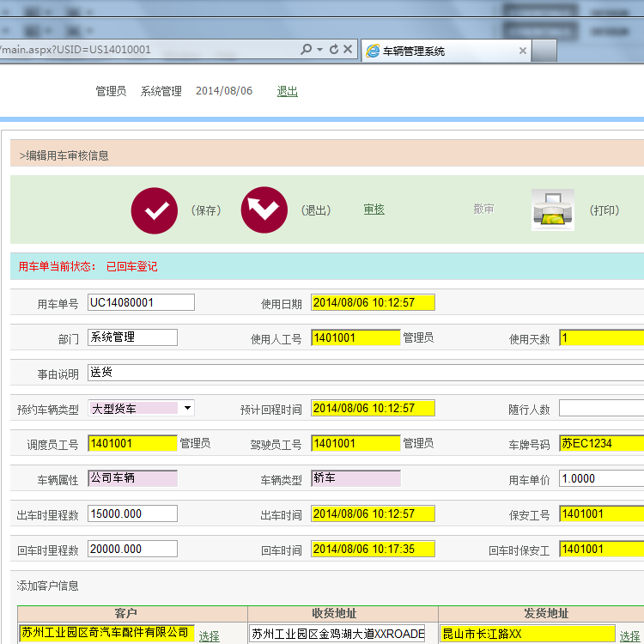Click the 收货地址 input field
Screen dimensions: 644x644
click(337, 634)
